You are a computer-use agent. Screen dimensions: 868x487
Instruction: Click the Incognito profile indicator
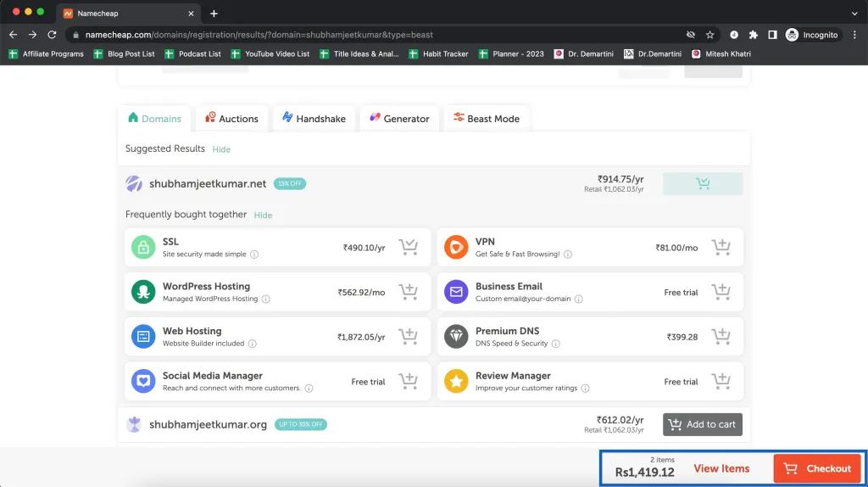(x=812, y=35)
